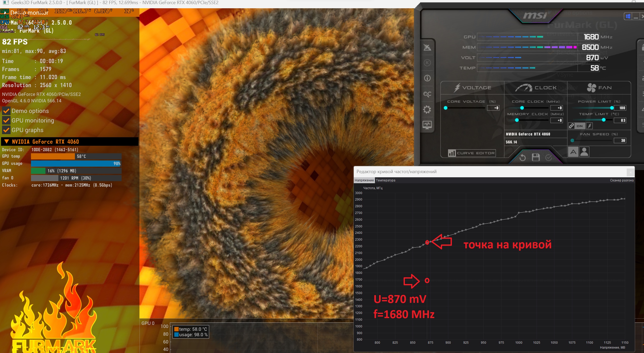The height and width of the screenshot is (353, 644).
Task: Toggle the GPU monitoring checkbox
Action: 6,121
